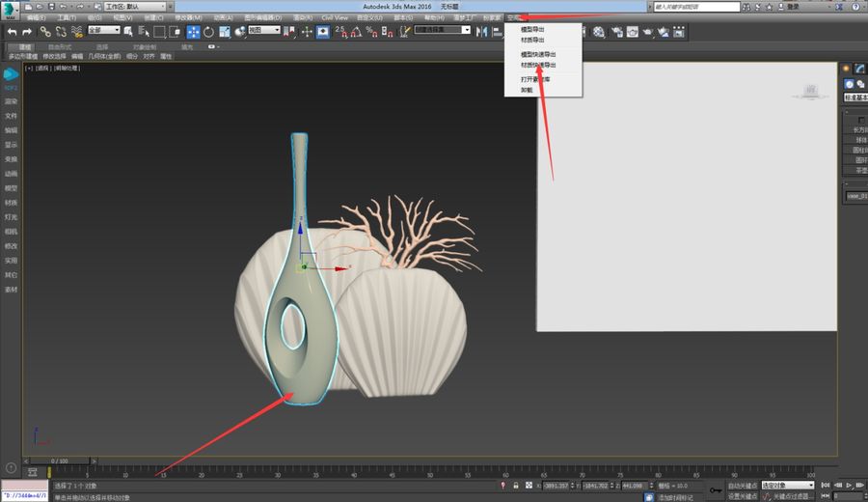Click the Undo arrow in main toolbar
Viewport: 868px width, 502px height.
tap(13, 32)
